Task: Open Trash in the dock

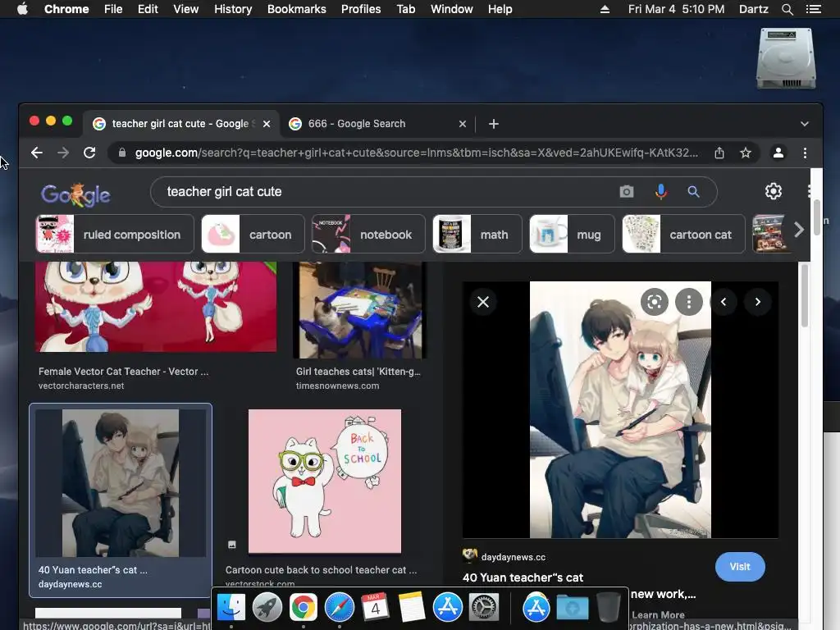Action: click(608, 608)
